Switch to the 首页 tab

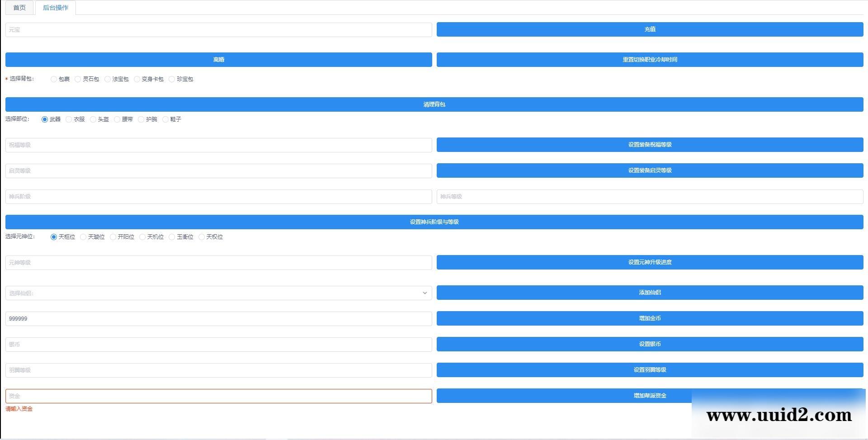pos(19,8)
